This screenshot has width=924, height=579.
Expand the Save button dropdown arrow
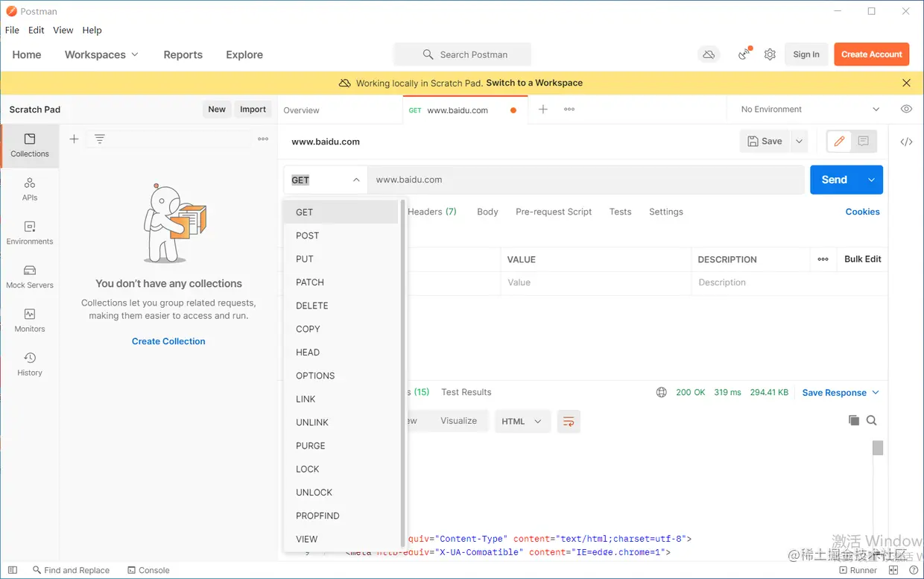(799, 141)
